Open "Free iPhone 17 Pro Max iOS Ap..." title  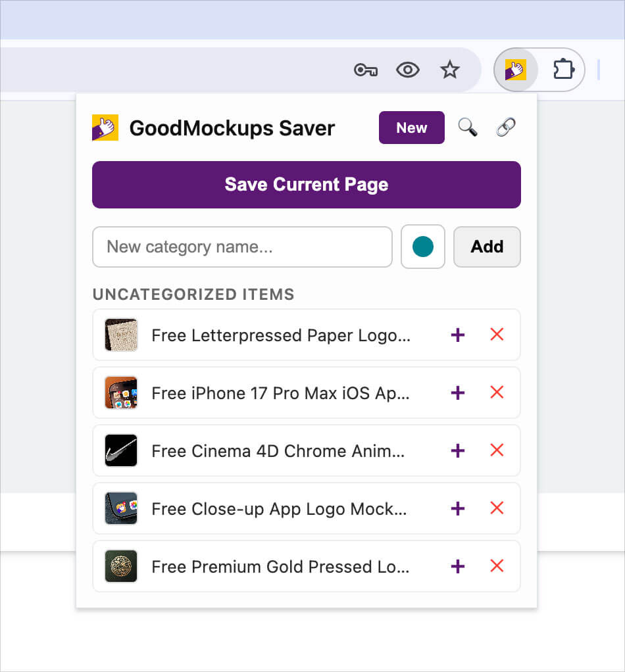click(x=280, y=393)
